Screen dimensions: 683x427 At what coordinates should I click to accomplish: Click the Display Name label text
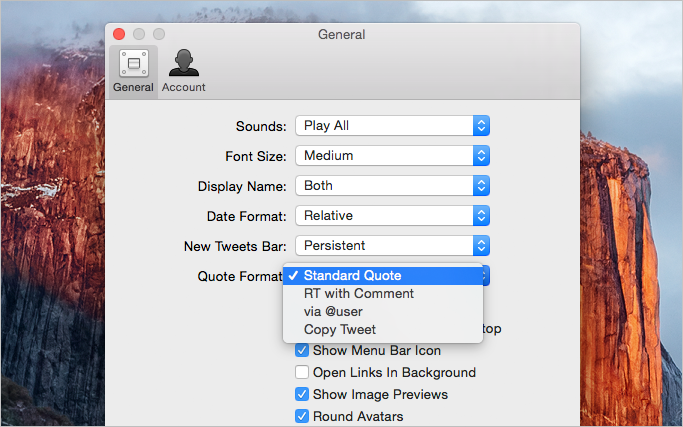(x=242, y=186)
